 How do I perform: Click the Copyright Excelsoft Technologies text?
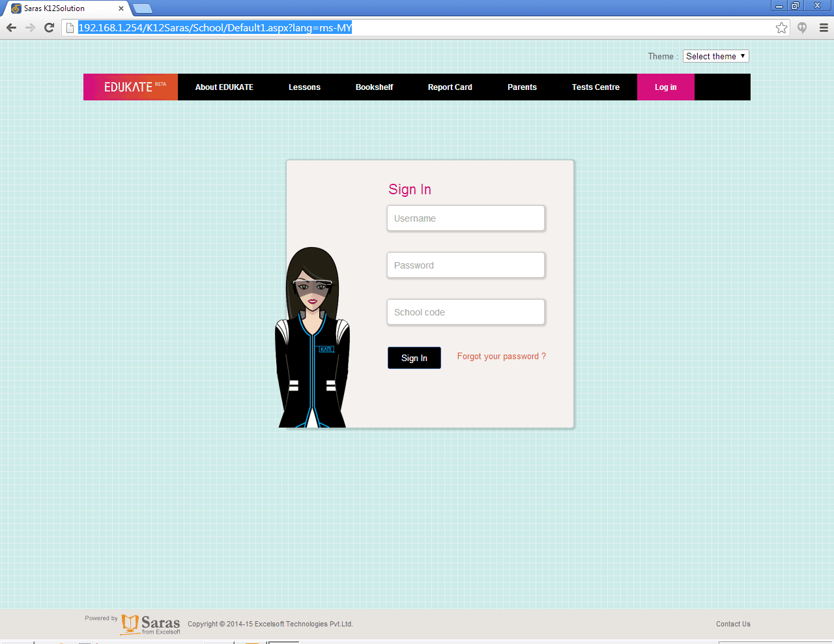[x=270, y=624]
